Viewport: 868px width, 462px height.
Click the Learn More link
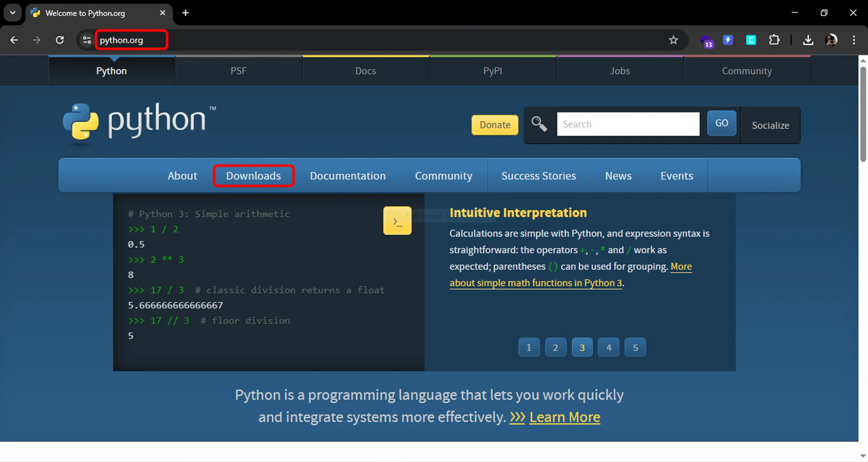[565, 417]
